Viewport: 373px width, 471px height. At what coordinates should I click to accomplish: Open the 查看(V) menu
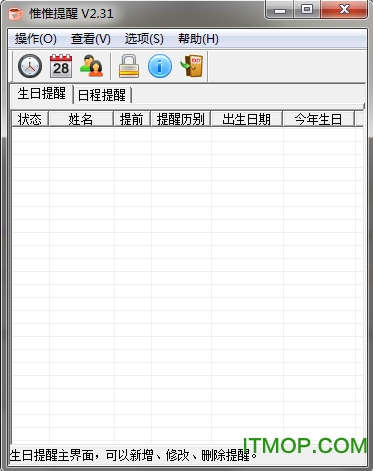pos(90,39)
